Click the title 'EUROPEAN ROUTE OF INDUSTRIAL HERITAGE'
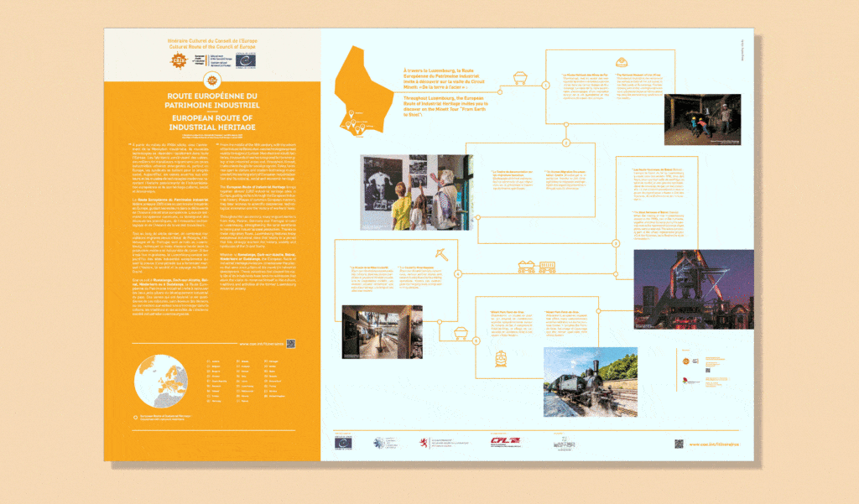Image resolution: width=859 pixels, height=504 pixels. point(212,122)
